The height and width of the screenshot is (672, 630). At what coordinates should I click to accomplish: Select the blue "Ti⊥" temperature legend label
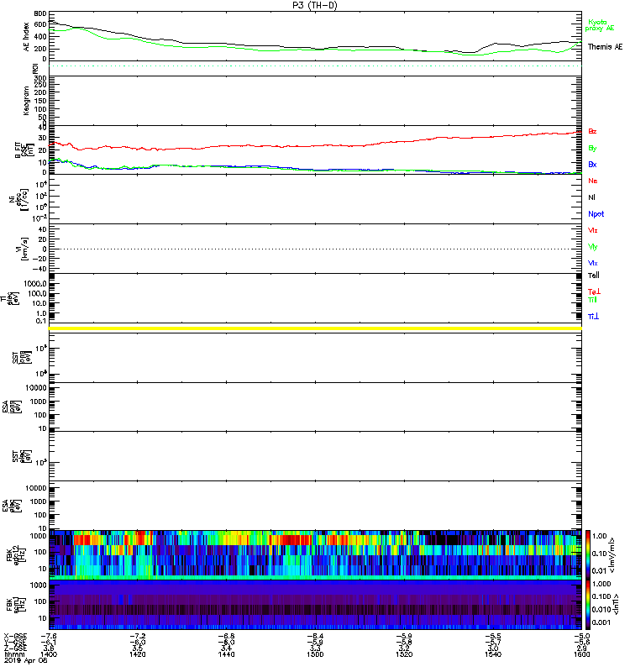(x=593, y=317)
